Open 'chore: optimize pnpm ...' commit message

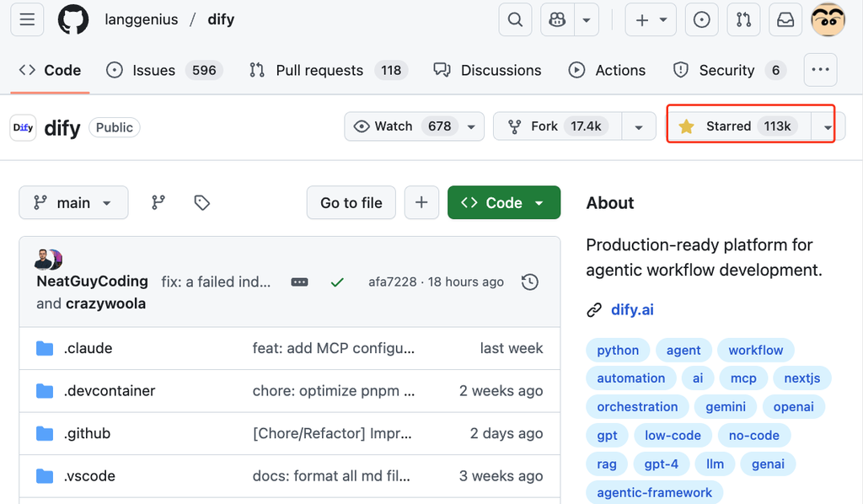(x=334, y=391)
